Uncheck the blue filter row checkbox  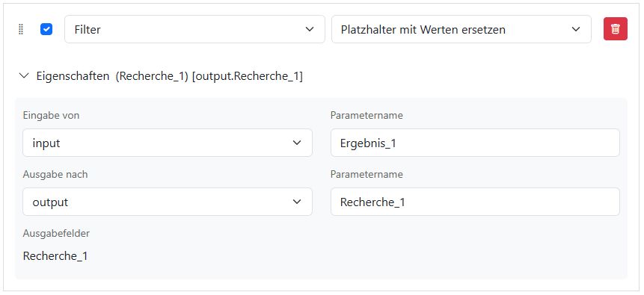46,29
